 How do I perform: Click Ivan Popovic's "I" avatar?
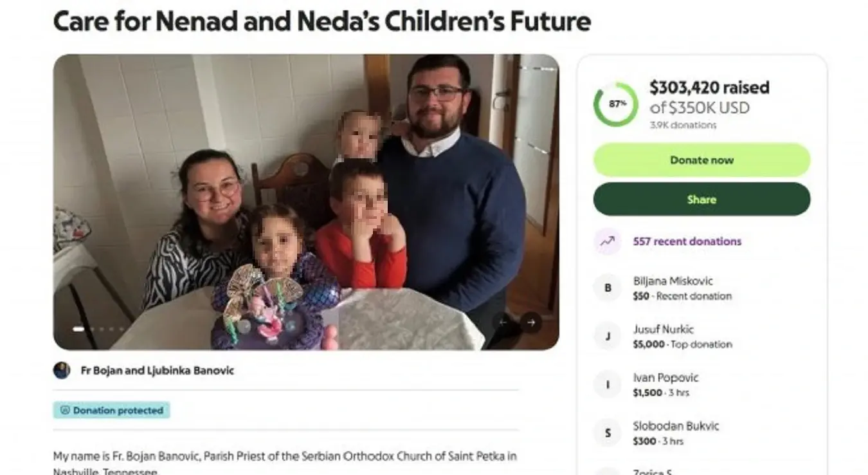pyautogui.click(x=608, y=384)
